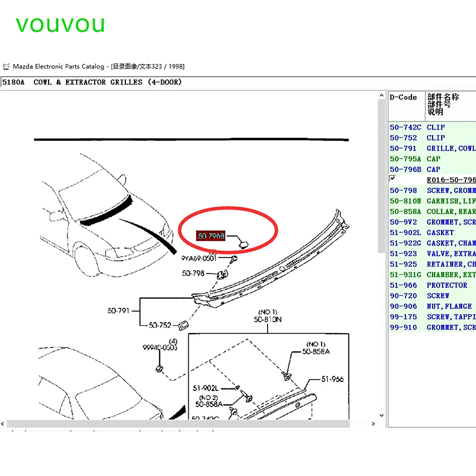
Task: Click the GRILLE,COWL part name in the list
Action: click(x=451, y=149)
